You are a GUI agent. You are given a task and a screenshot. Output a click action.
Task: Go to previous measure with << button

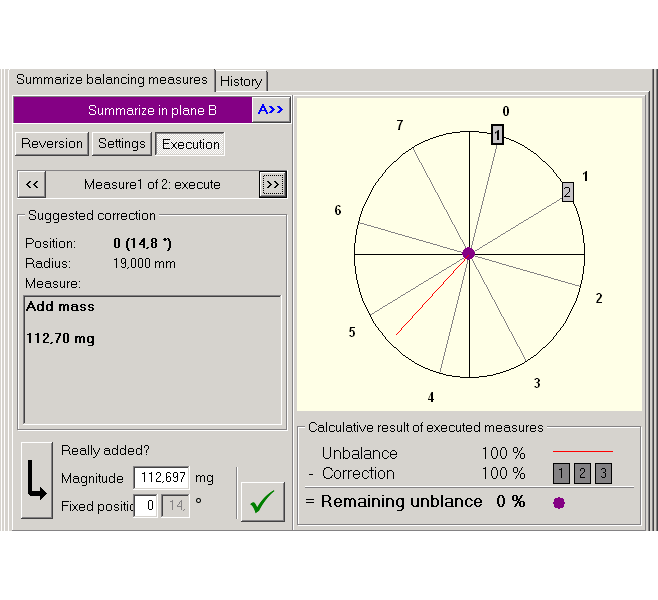coord(32,185)
